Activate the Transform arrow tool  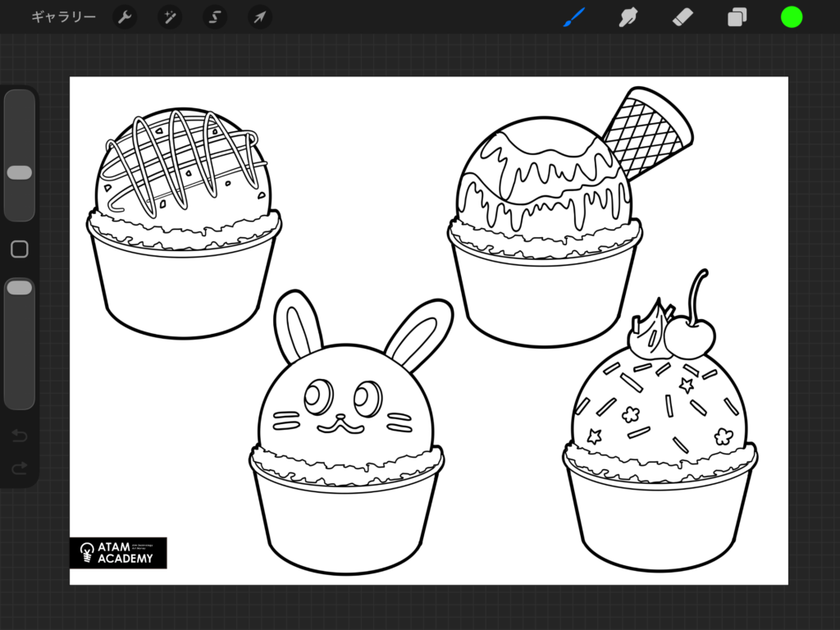coord(260,17)
